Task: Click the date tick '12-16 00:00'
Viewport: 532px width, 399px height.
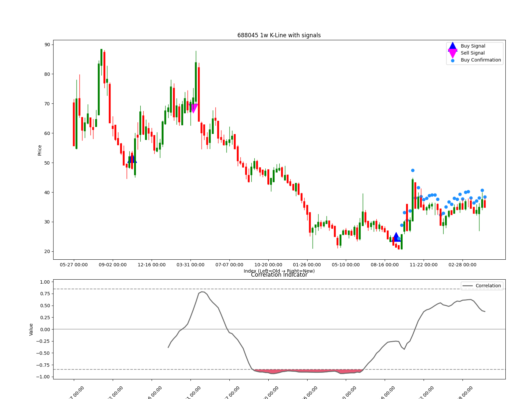Action: click(x=152, y=265)
